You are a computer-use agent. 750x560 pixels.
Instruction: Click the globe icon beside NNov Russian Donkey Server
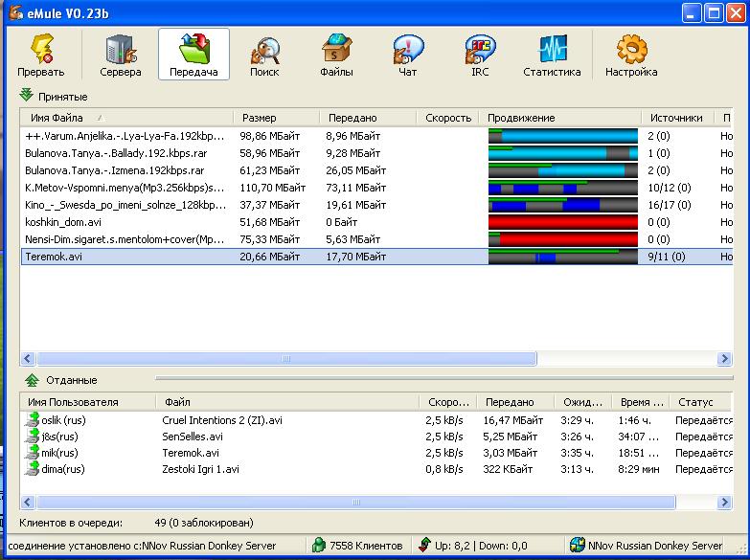[x=578, y=545]
